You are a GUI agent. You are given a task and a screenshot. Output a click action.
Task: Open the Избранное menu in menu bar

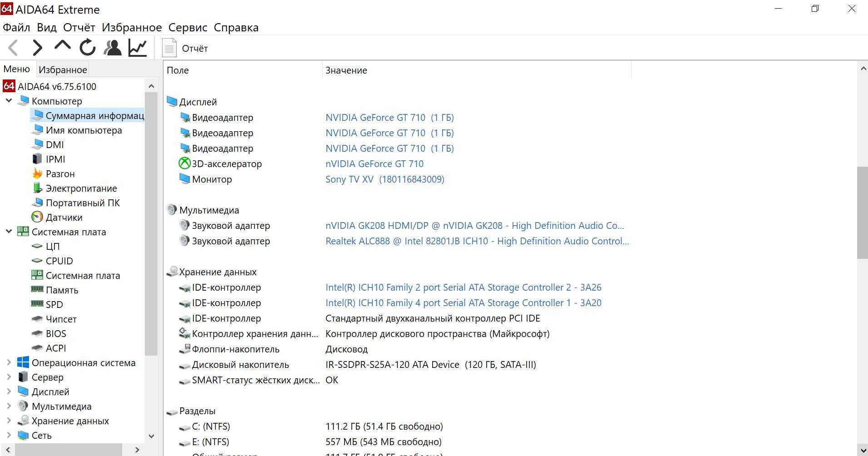pos(132,27)
